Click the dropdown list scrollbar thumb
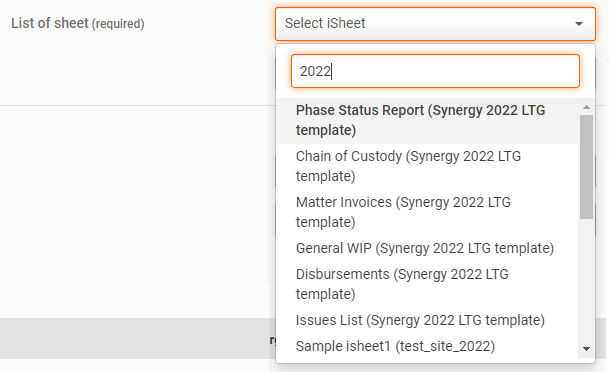Screen dimensions: 609x372 586,167
